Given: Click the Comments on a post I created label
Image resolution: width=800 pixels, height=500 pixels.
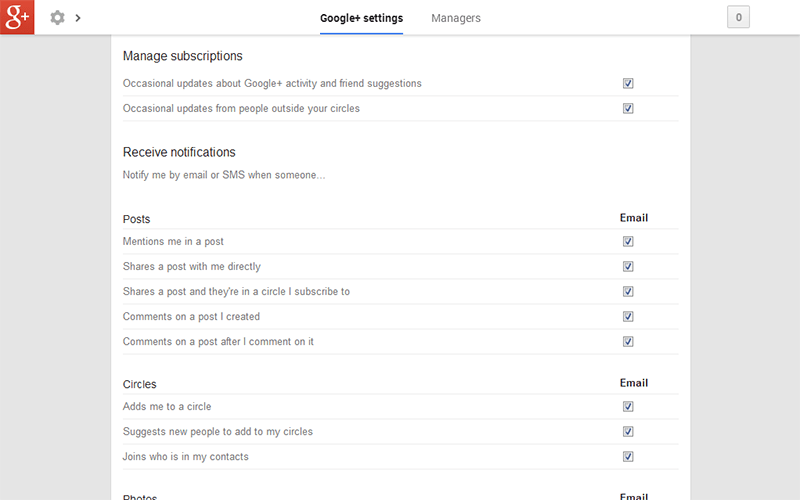Looking at the screenshot, I should (191, 316).
